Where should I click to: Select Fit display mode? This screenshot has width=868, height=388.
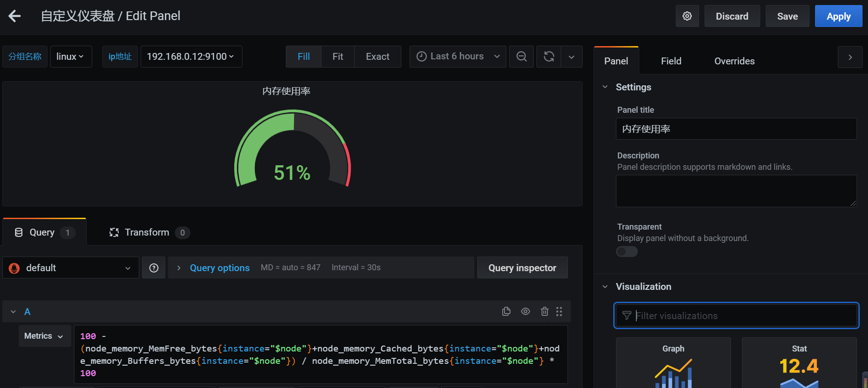[338, 57]
